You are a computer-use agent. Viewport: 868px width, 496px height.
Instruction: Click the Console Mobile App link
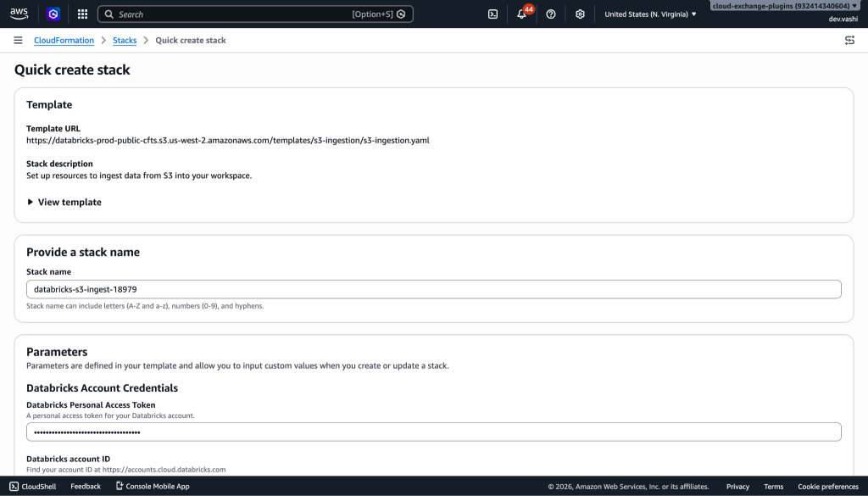click(x=153, y=486)
